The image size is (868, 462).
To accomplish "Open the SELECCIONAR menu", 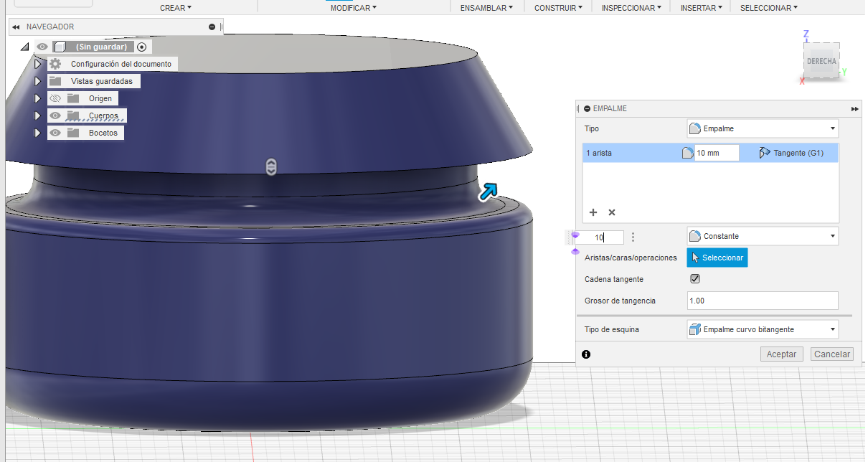I will [769, 8].
